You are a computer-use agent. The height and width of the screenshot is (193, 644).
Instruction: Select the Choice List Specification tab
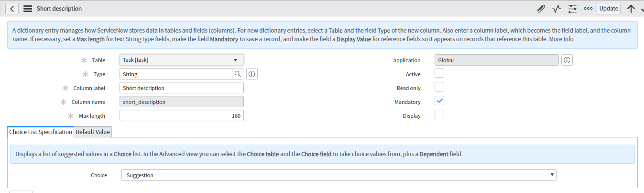pyautogui.click(x=41, y=132)
